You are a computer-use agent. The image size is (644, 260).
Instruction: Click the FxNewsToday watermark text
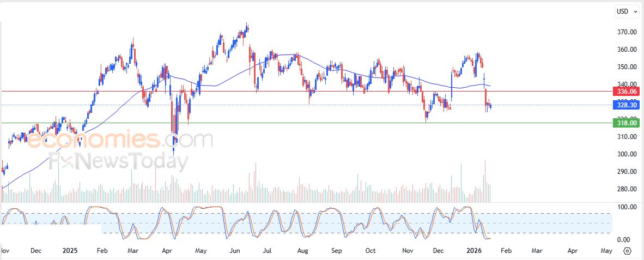(x=119, y=162)
